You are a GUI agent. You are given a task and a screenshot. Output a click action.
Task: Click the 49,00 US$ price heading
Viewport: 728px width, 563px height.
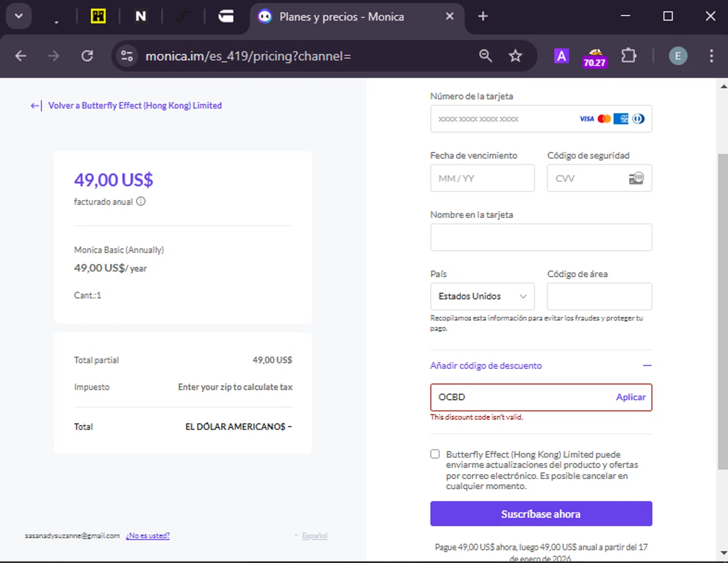[x=114, y=180]
